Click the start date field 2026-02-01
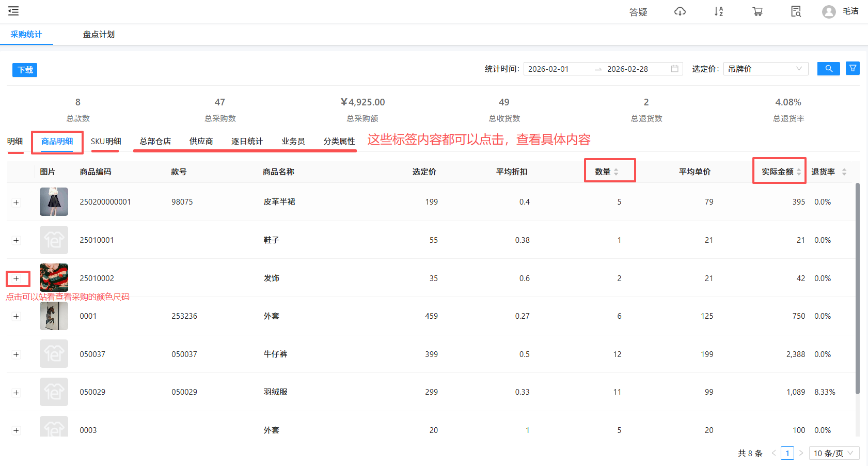This screenshot has height=466, width=868. tap(548, 69)
